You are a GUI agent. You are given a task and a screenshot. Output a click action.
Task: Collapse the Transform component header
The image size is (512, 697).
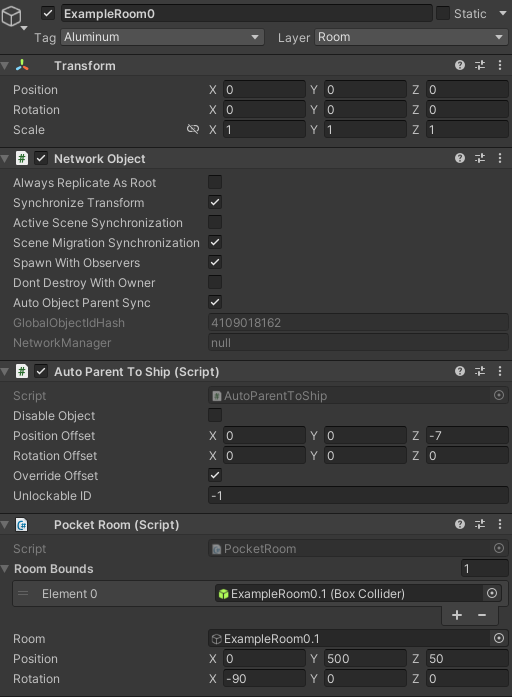tap(5, 66)
